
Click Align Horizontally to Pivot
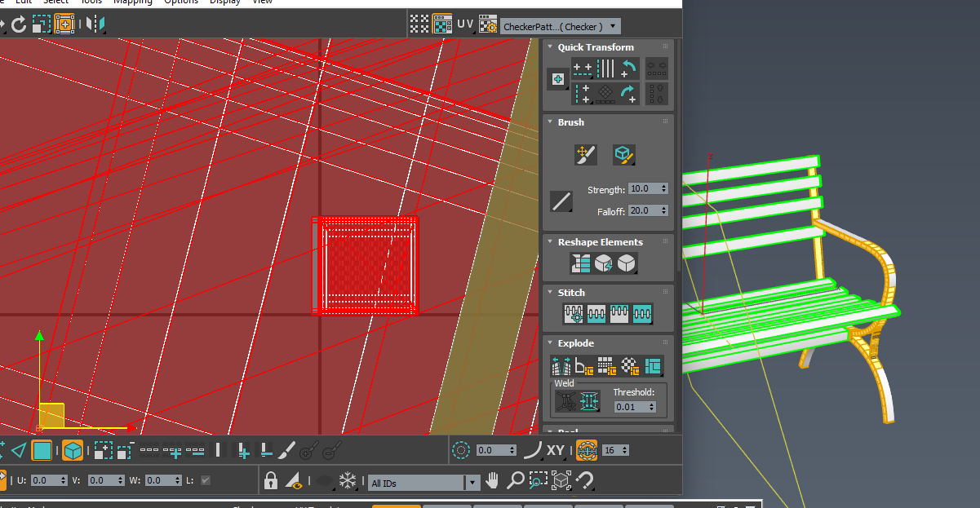pyautogui.click(x=583, y=68)
